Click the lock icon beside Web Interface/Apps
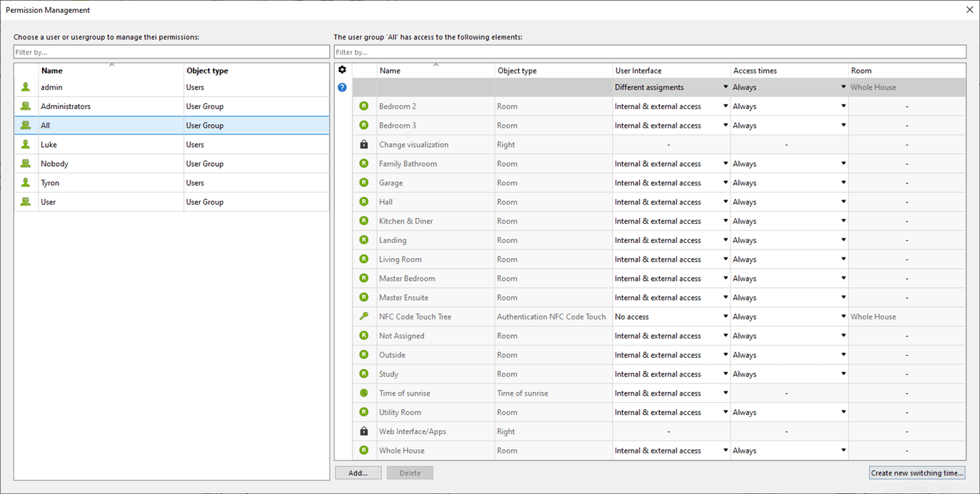980x494 pixels. point(364,431)
